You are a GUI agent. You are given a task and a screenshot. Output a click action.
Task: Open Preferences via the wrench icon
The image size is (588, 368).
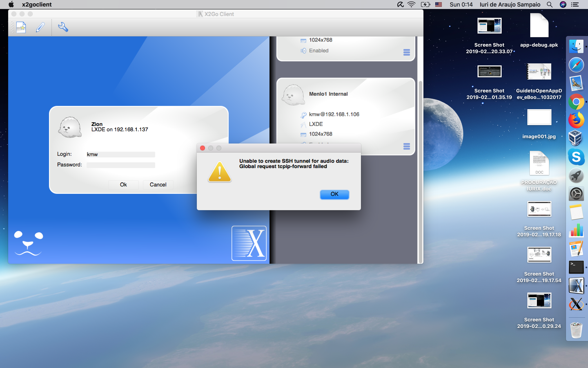click(63, 27)
